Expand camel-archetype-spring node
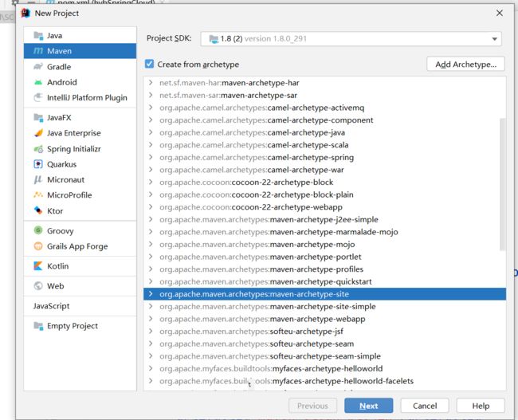 click(x=151, y=157)
